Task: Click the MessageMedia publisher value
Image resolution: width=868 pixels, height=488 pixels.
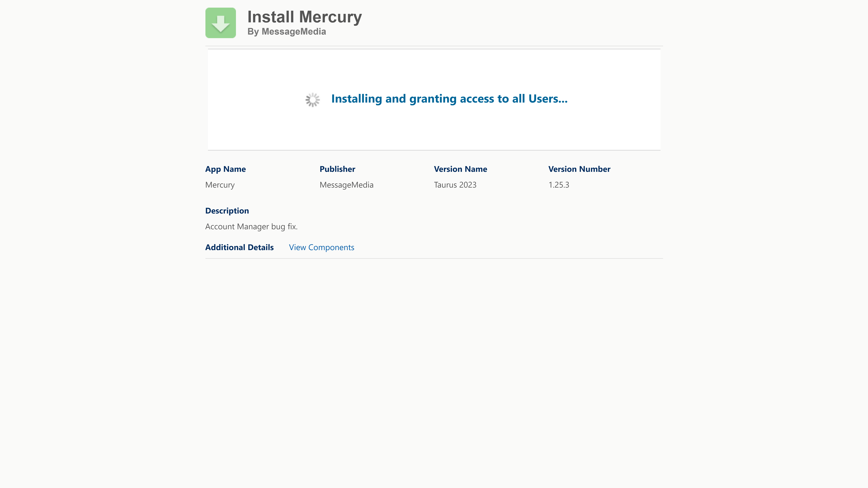Action: (346, 185)
